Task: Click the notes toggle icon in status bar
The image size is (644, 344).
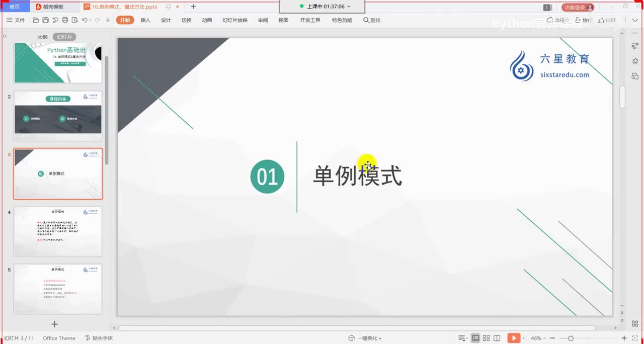Action: [x=462, y=338]
